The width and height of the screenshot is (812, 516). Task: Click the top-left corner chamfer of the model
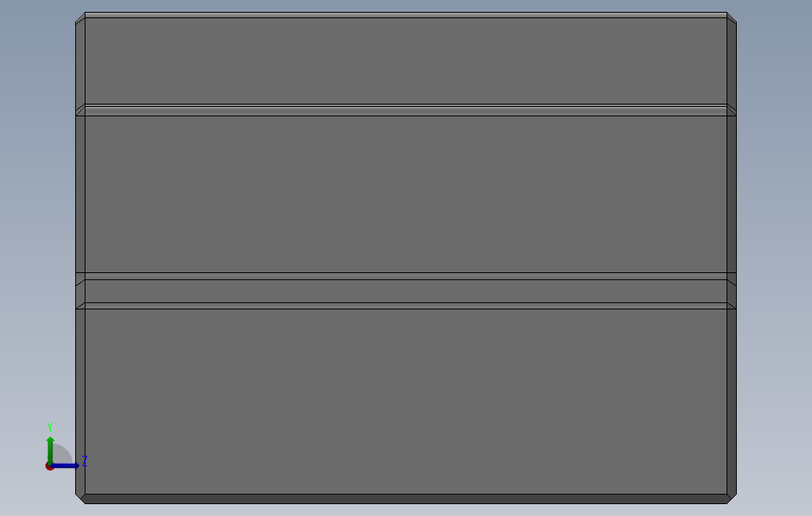pyautogui.click(x=82, y=19)
